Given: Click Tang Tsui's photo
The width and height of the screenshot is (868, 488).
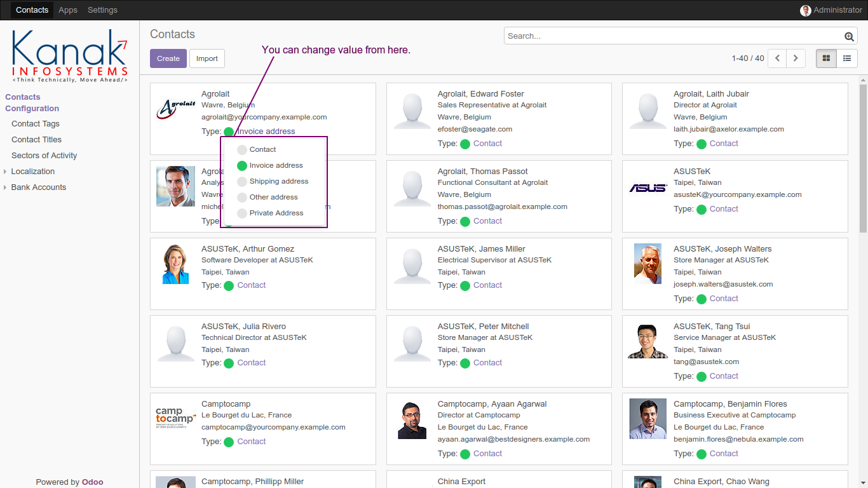Looking at the screenshot, I should point(648,341).
